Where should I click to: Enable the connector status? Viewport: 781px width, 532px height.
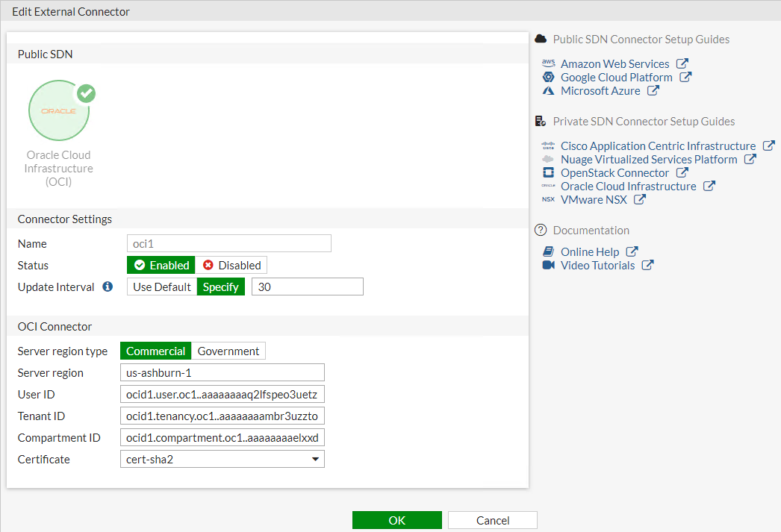coord(161,265)
